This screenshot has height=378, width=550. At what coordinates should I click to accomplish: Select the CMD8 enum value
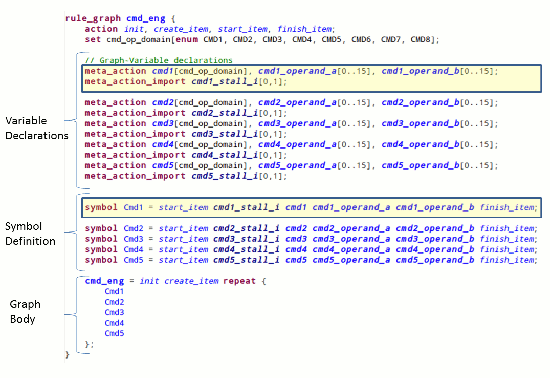(x=420, y=39)
